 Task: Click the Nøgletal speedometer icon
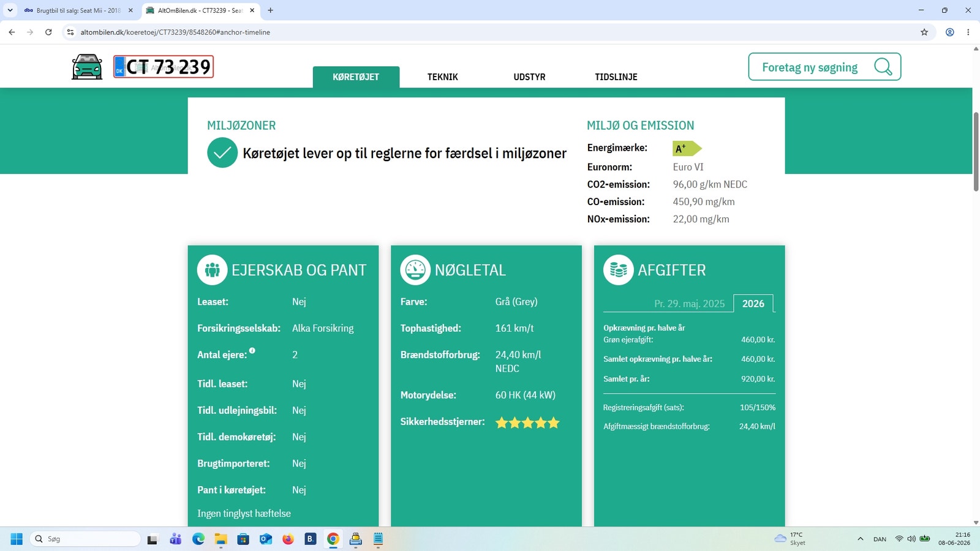pyautogui.click(x=415, y=270)
